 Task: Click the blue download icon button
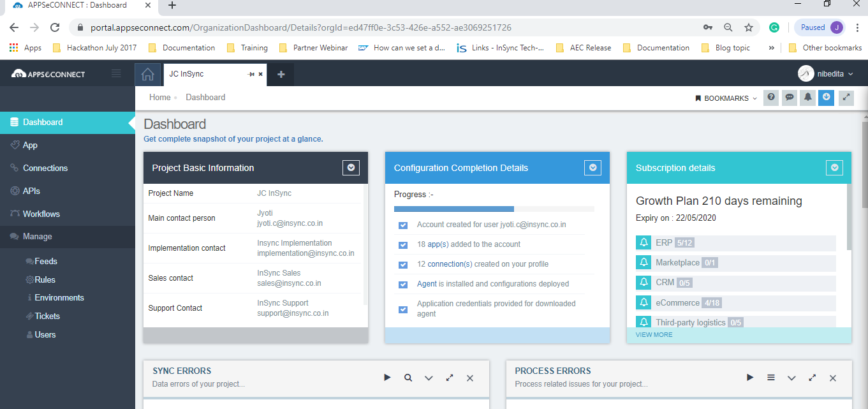point(827,98)
